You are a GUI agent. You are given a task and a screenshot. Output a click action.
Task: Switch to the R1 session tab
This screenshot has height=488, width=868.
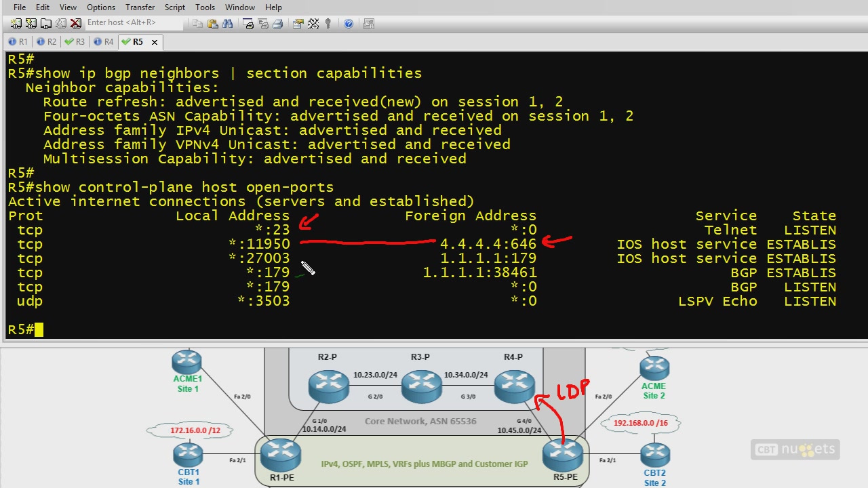[18, 42]
